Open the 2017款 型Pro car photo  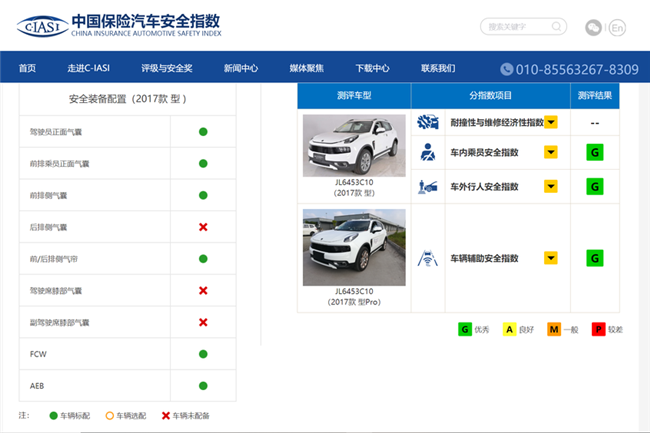354,247
